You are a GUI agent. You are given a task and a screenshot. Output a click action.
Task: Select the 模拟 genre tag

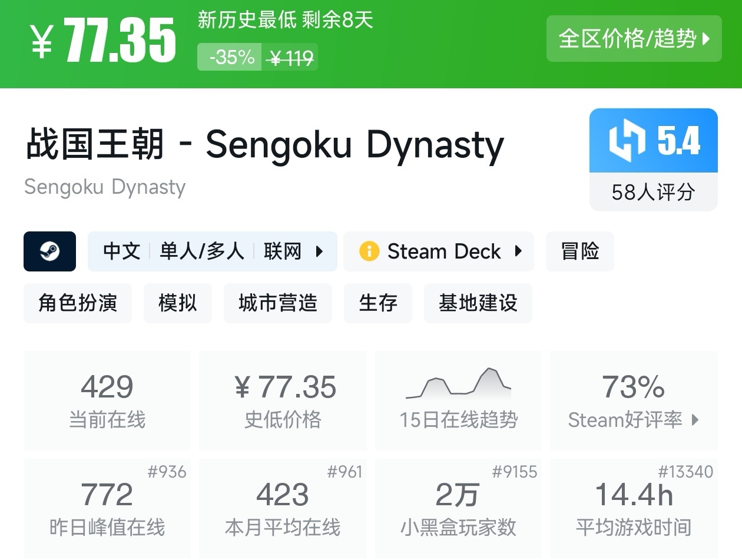[177, 303]
